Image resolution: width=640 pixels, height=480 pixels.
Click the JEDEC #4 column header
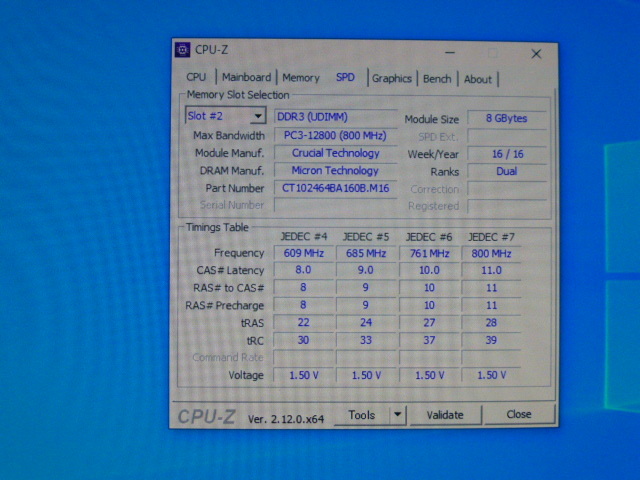click(304, 237)
